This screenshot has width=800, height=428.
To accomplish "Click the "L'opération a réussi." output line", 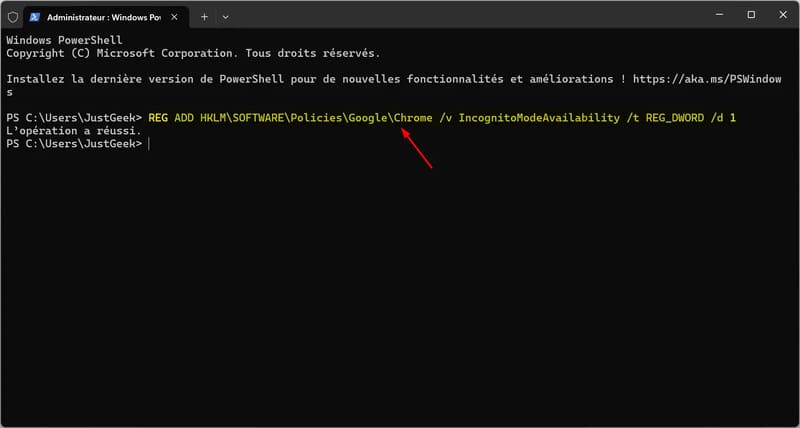I will coord(73,132).
